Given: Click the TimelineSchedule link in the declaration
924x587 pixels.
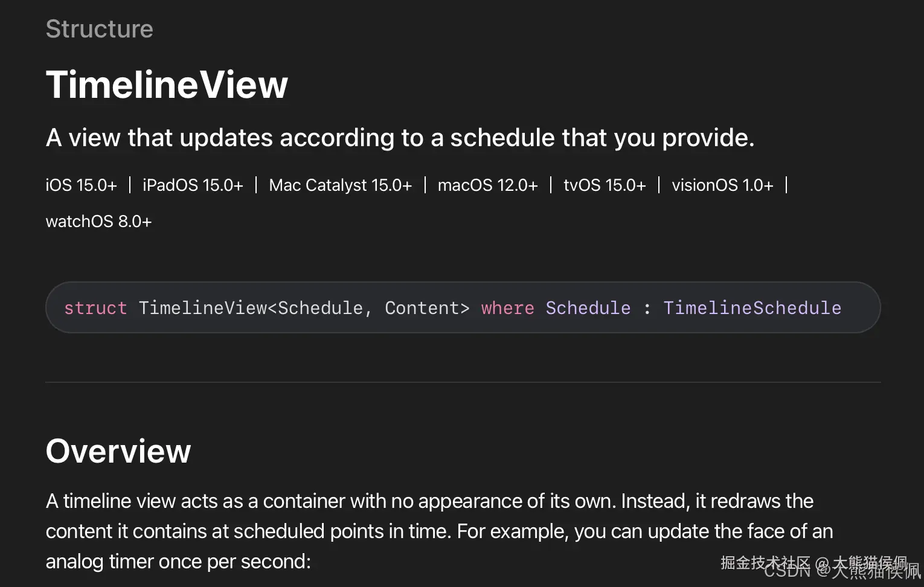Looking at the screenshot, I should point(752,308).
